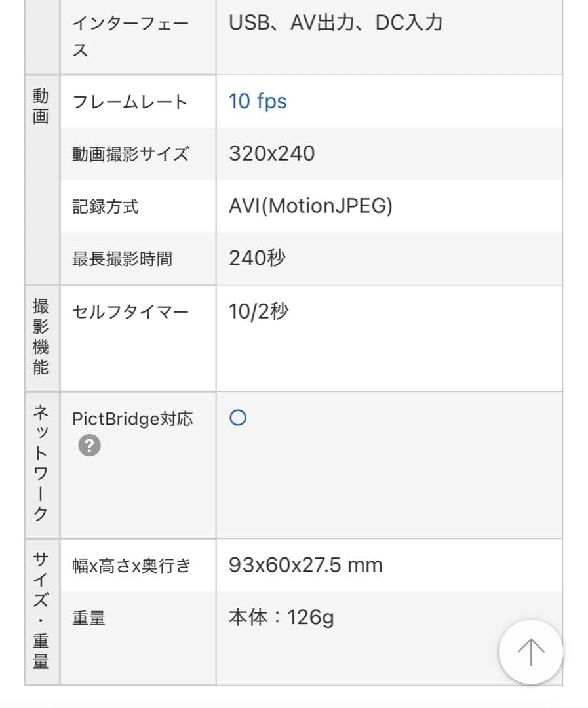Select the 10/2秒 self-timer value

[x=258, y=311]
